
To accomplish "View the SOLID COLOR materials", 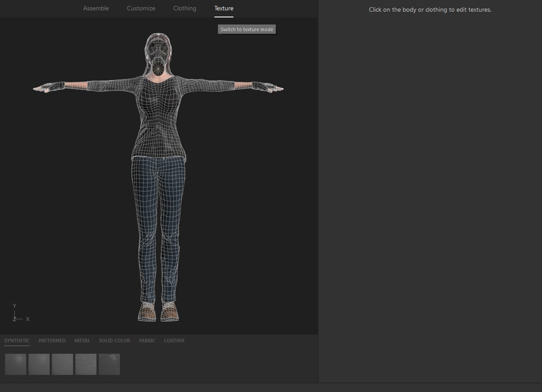I will coord(115,340).
